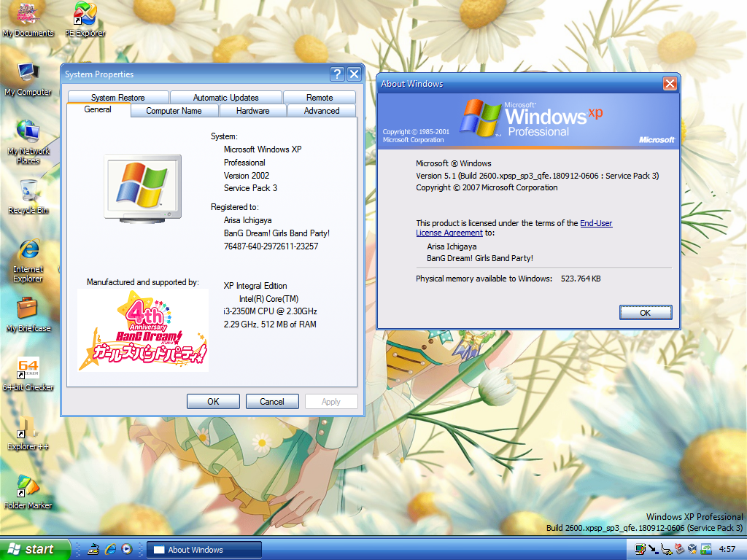Open the Computer Name tab

[x=174, y=111]
